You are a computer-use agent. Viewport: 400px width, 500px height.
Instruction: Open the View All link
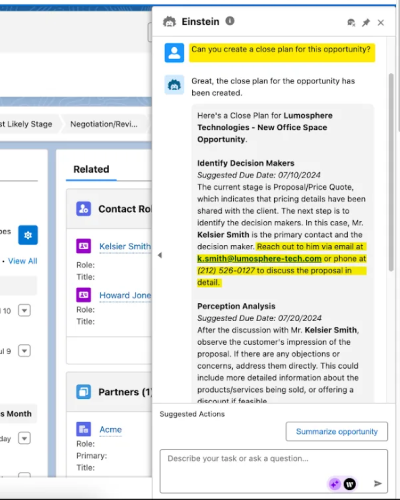pyautogui.click(x=23, y=261)
